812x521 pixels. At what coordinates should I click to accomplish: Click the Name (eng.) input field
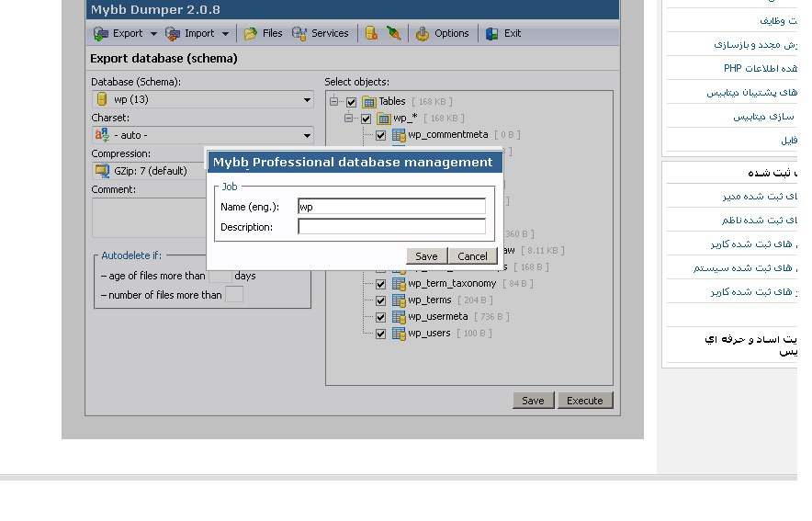coord(391,207)
